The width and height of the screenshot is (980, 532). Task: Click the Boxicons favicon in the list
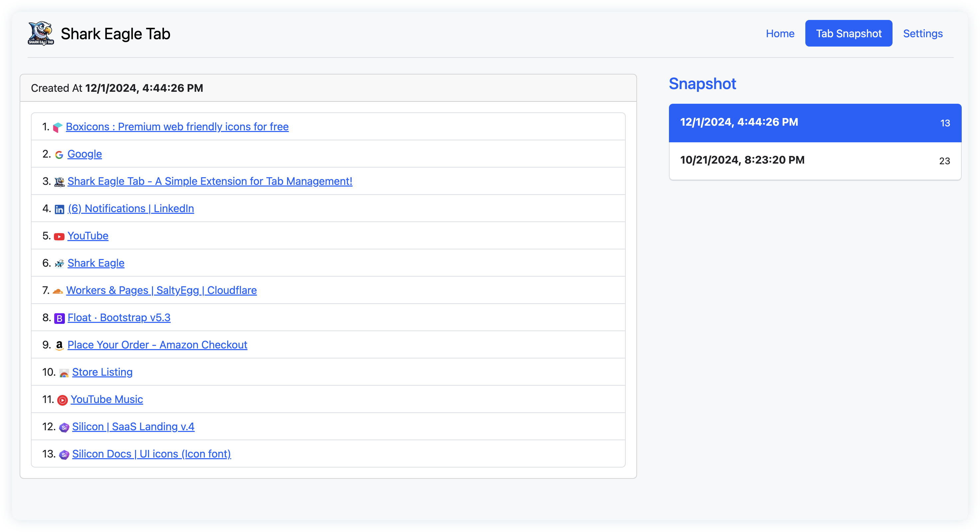58,127
